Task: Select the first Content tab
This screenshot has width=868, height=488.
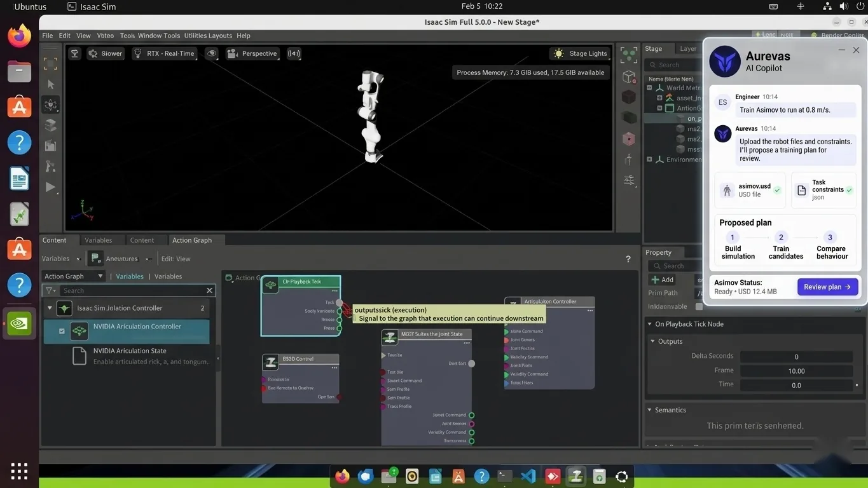Action: coord(54,240)
